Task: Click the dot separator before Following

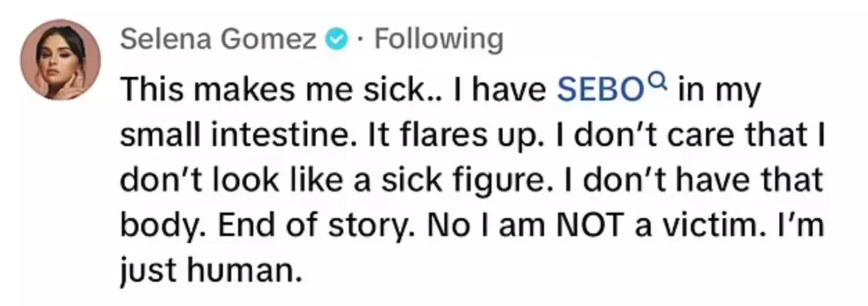Action: tap(360, 40)
